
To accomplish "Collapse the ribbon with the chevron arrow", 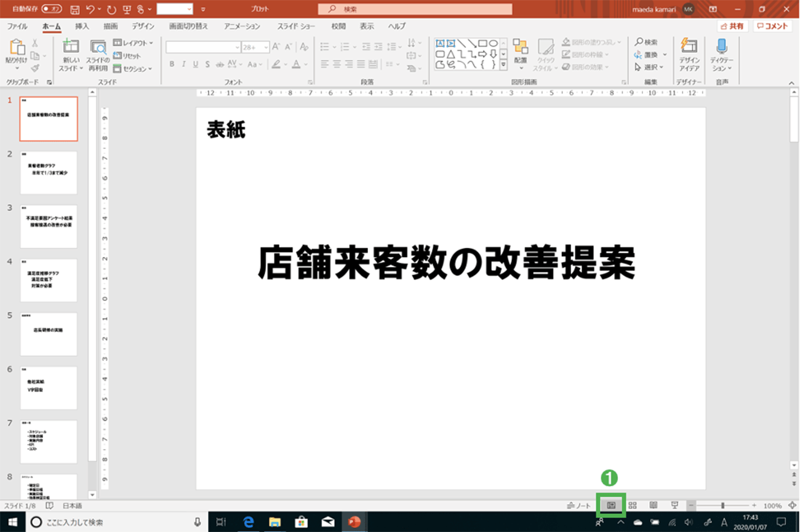I will click(792, 82).
